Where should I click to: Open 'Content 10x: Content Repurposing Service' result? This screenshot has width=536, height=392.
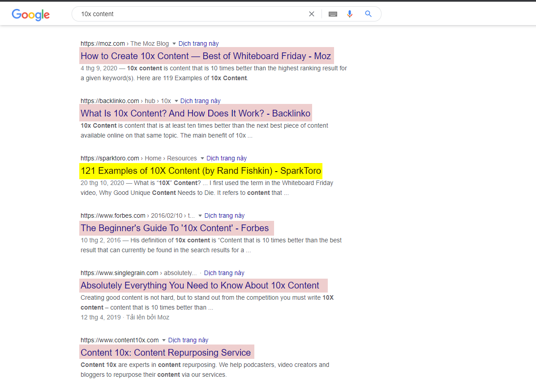point(166,353)
